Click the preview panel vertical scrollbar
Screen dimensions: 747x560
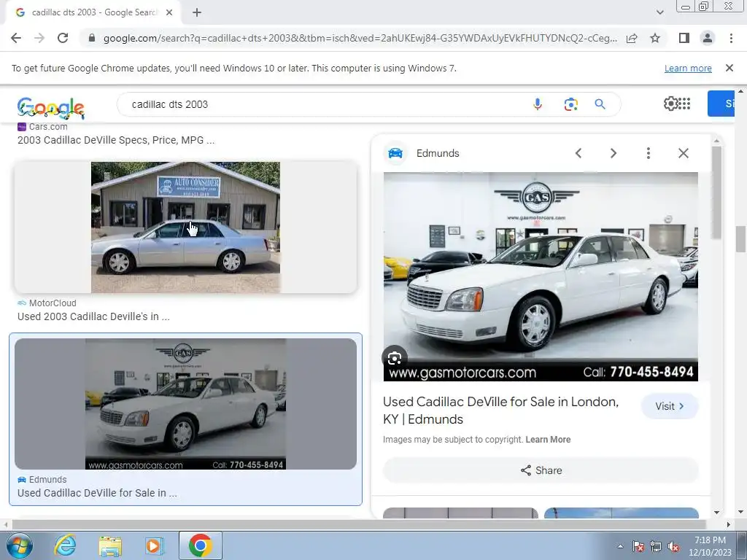click(x=716, y=192)
